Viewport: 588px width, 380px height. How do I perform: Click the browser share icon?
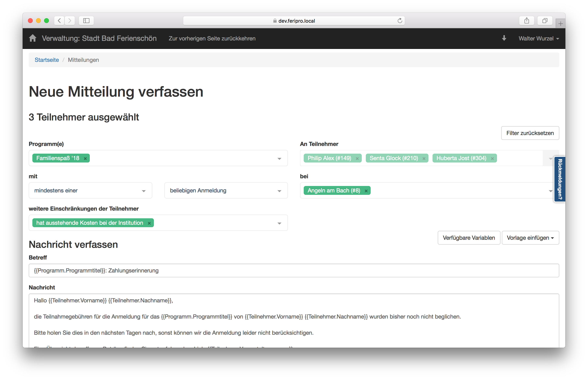[x=527, y=21]
